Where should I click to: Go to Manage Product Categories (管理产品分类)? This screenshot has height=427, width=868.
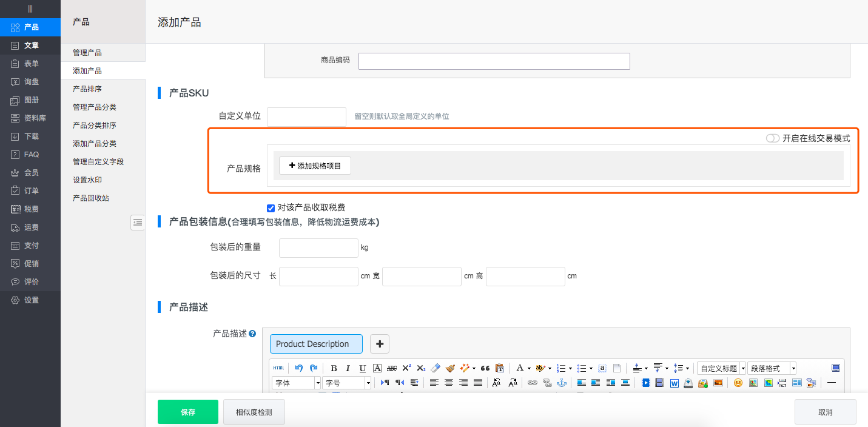[x=95, y=107]
